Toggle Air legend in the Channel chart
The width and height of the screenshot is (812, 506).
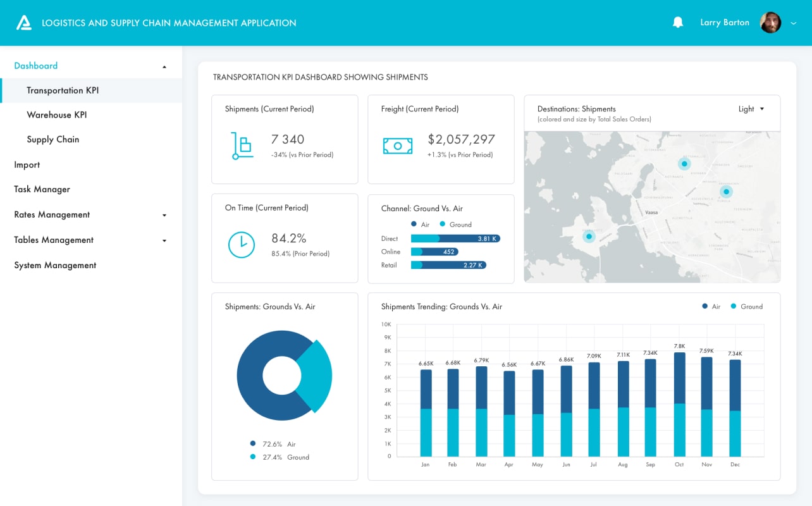click(x=421, y=225)
